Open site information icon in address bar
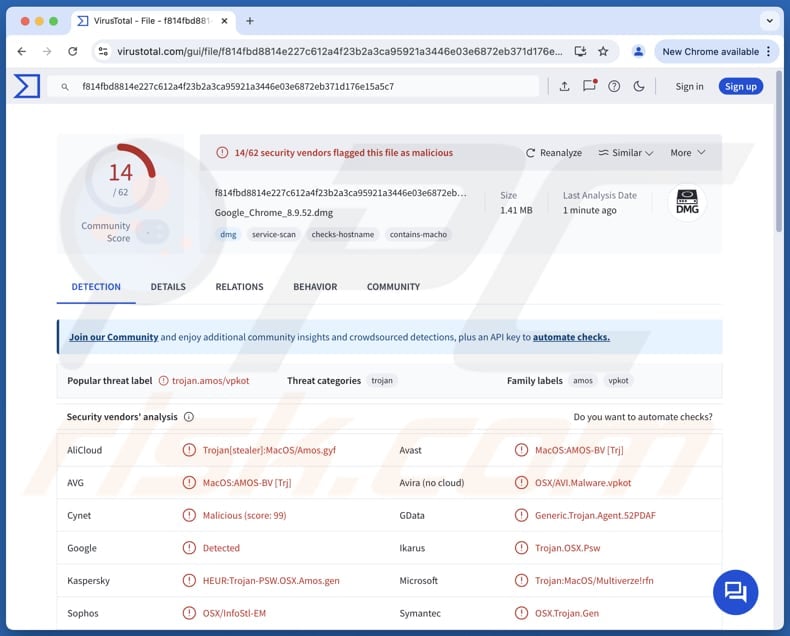790x636 pixels. (103, 51)
